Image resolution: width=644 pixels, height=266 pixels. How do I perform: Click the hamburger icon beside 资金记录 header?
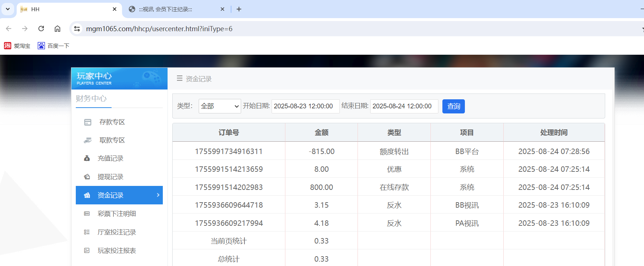[179, 78]
